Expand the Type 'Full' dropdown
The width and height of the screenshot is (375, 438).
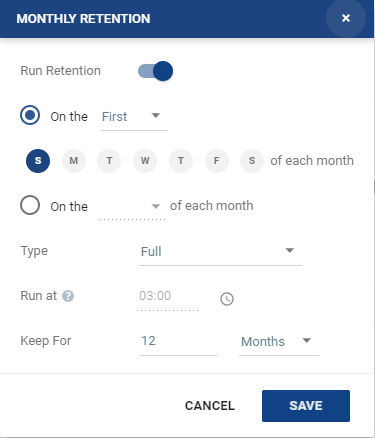[x=220, y=252]
